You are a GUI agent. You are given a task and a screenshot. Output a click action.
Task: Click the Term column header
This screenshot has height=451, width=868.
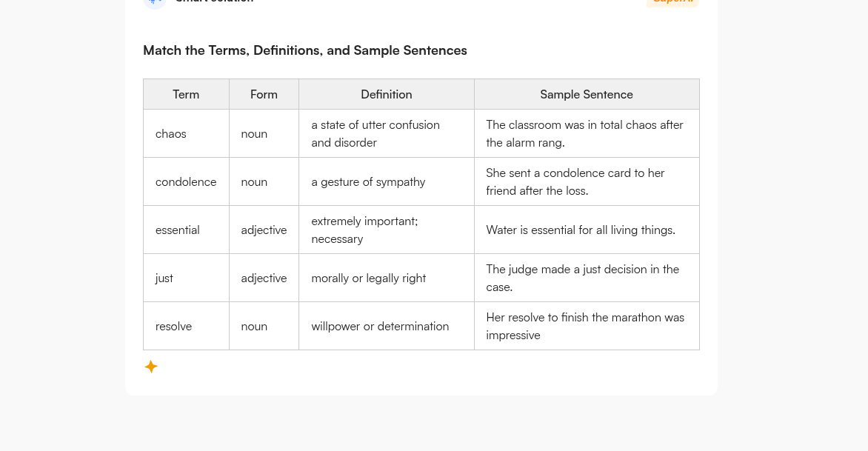click(186, 94)
